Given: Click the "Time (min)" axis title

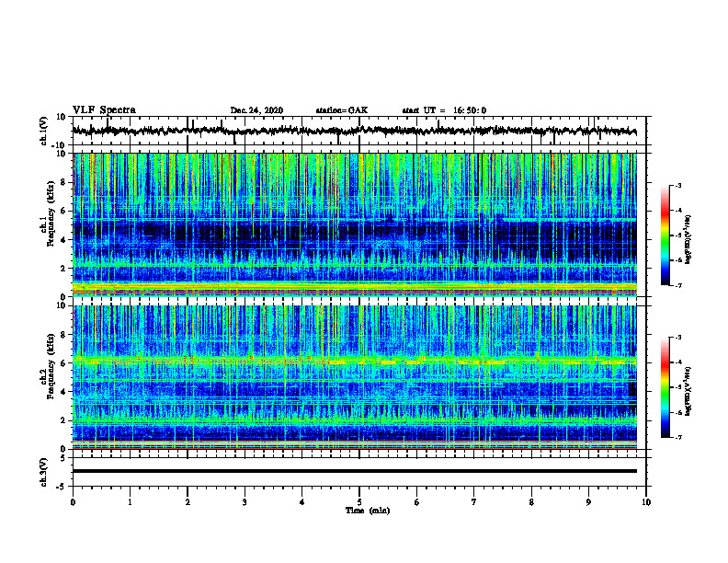Looking at the screenshot, I should [368, 511].
